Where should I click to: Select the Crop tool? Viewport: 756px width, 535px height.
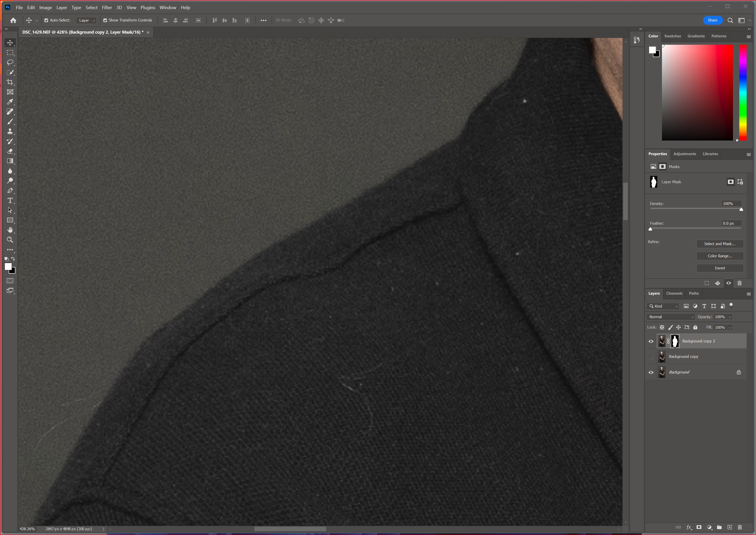(x=10, y=82)
